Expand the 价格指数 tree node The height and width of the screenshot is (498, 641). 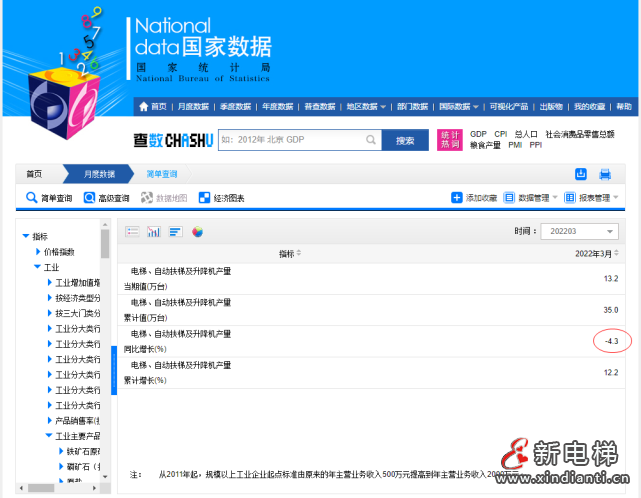tap(39, 252)
